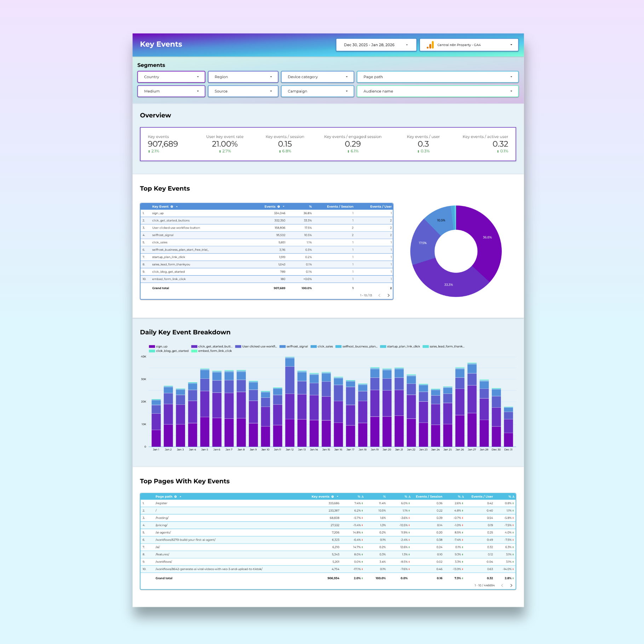The height and width of the screenshot is (644, 644).
Task: Expand the Audience name selector
Action: (437, 91)
